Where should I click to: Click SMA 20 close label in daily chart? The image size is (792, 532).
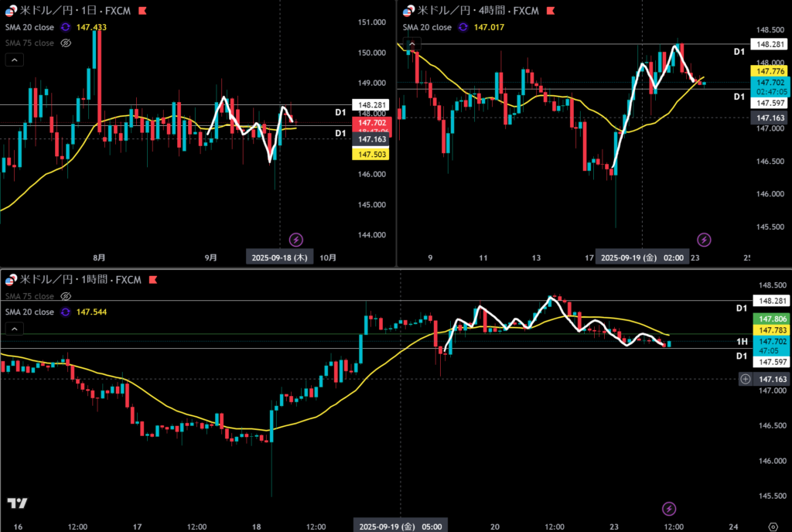click(x=29, y=27)
